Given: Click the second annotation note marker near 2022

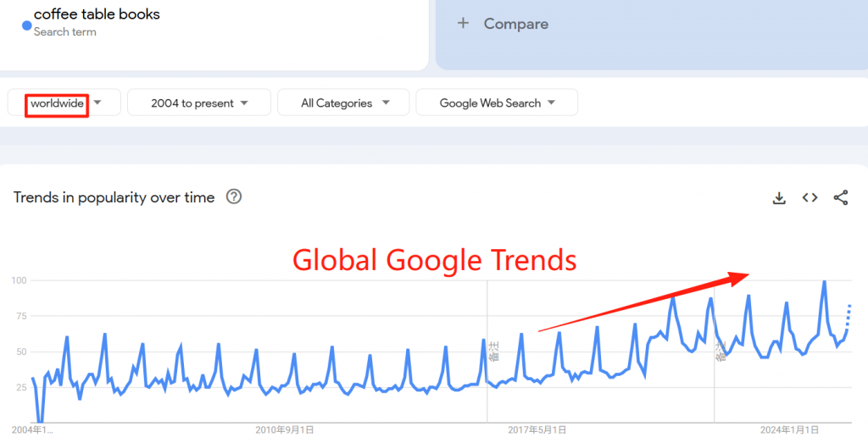Looking at the screenshot, I should point(721,352).
